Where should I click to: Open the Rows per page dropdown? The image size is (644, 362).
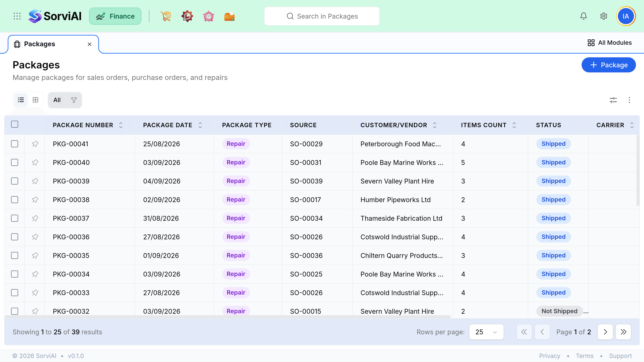click(x=486, y=332)
